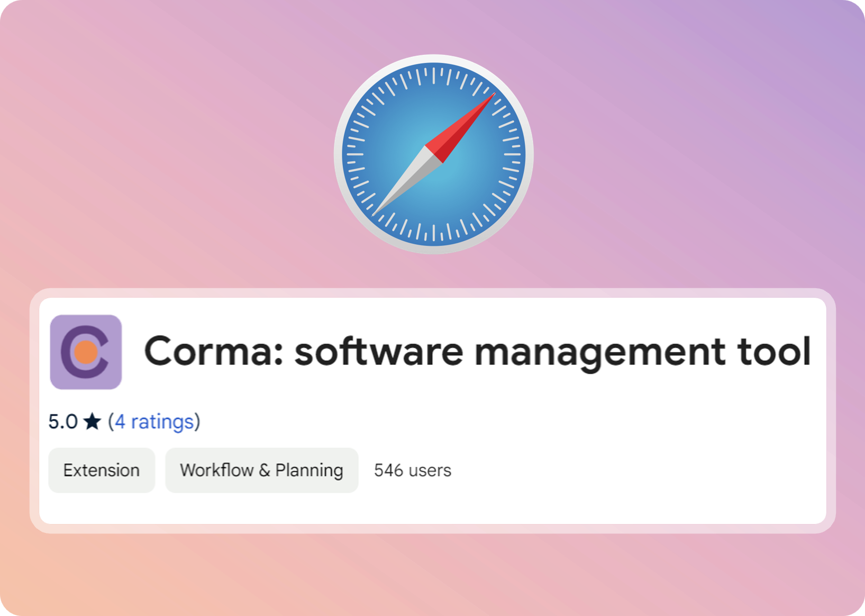Click the word software in the title
This screenshot has width=865, height=616.
click(x=379, y=352)
